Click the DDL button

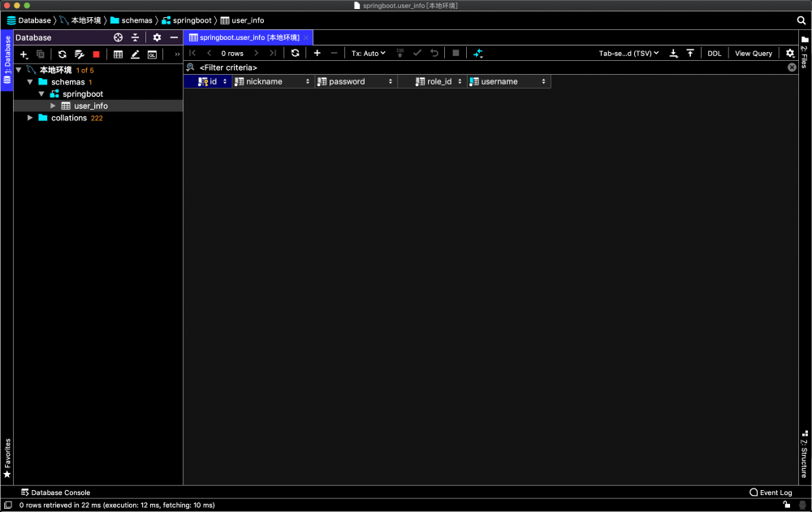coord(714,54)
